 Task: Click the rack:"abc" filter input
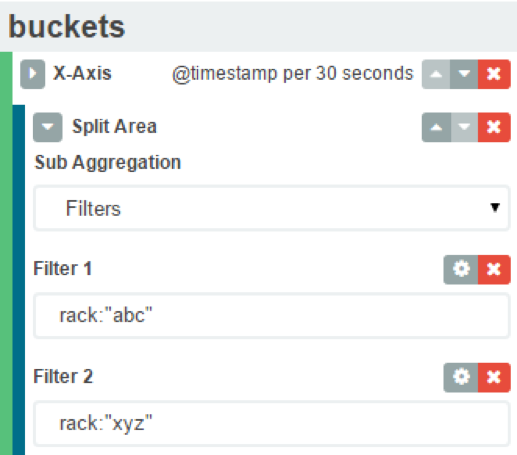(x=272, y=316)
